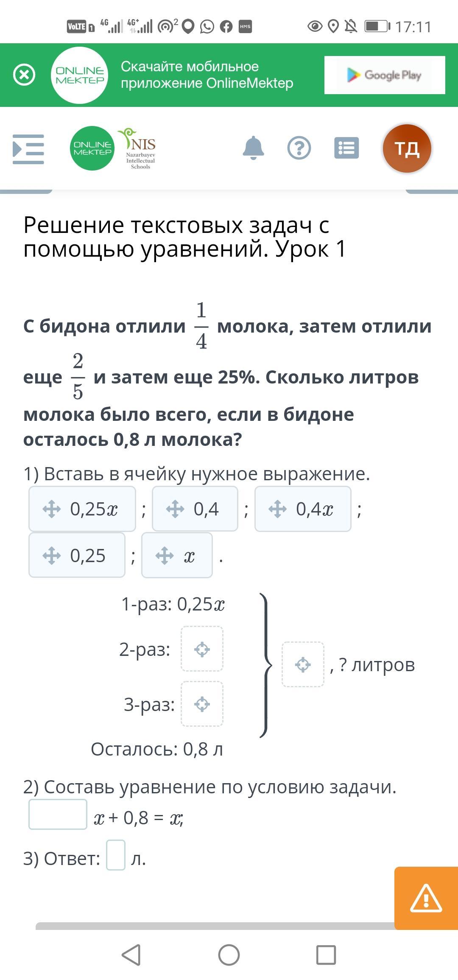Click the 3-раз empty drop cell

pyautogui.click(x=202, y=704)
